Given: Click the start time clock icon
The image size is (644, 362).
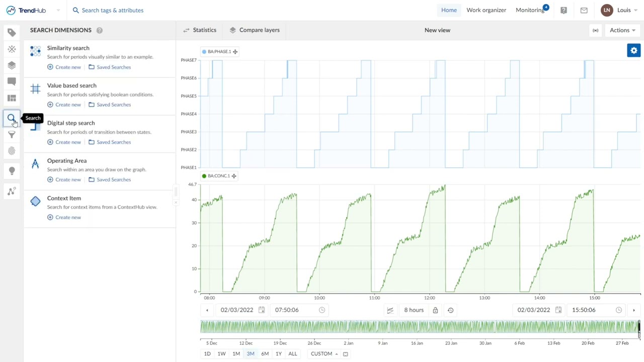Looking at the screenshot, I should coord(322,310).
